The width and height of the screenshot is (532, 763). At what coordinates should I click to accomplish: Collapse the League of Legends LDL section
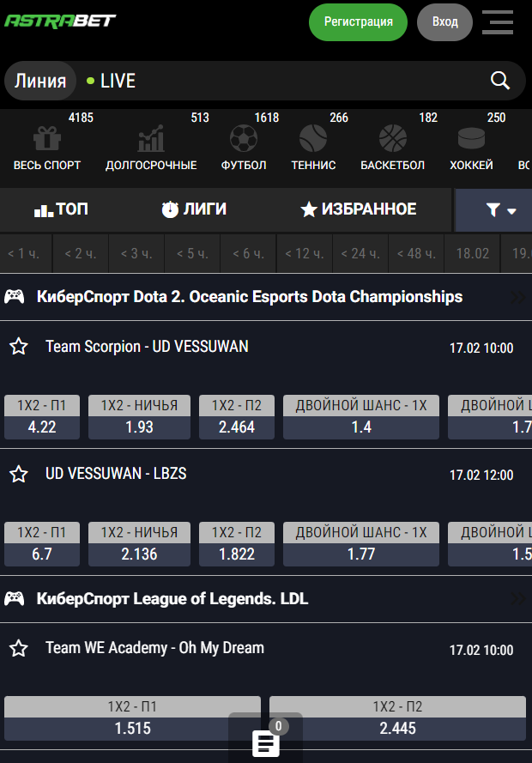click(517, 599)
